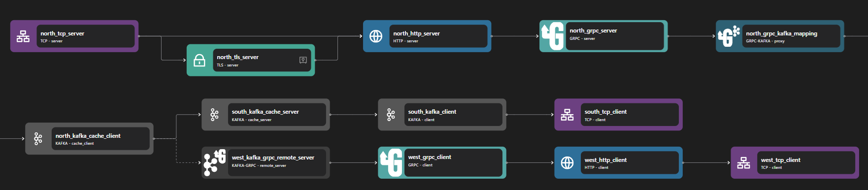Select the north_tls_server label
The height and width of the screenshot is (190, 868).
(237, 57)
